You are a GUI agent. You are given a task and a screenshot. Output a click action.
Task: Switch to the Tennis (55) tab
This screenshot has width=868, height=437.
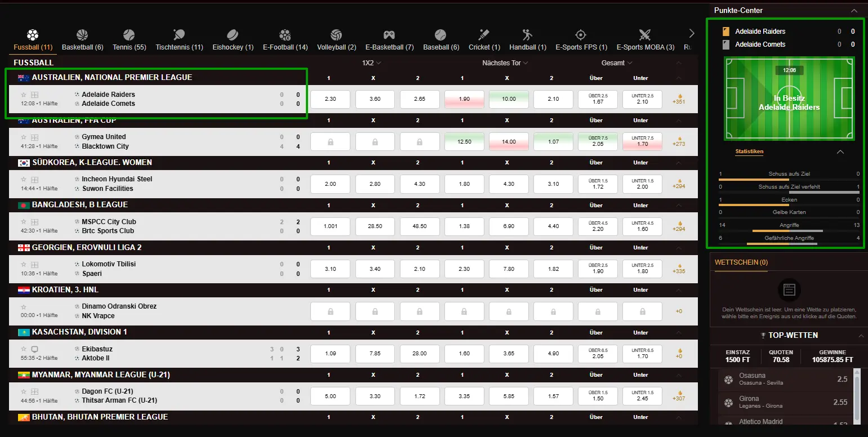[130, 40]
